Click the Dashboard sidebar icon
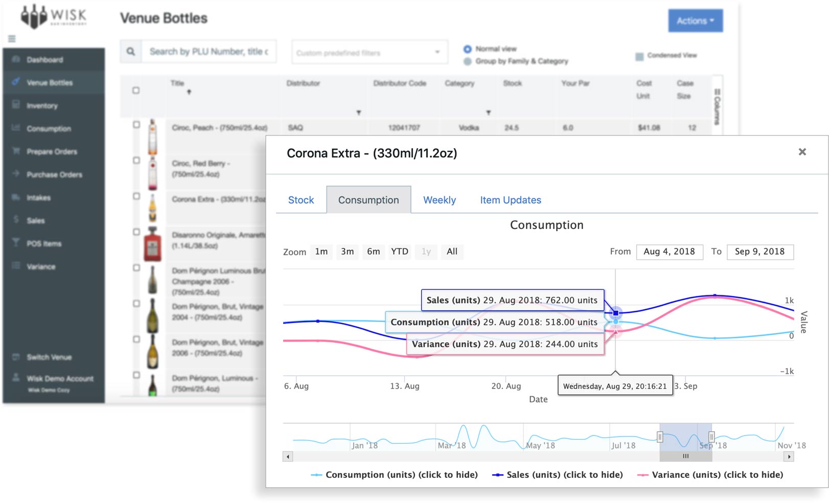This screenshot has height=504, width=829. (x=16, y=59)
